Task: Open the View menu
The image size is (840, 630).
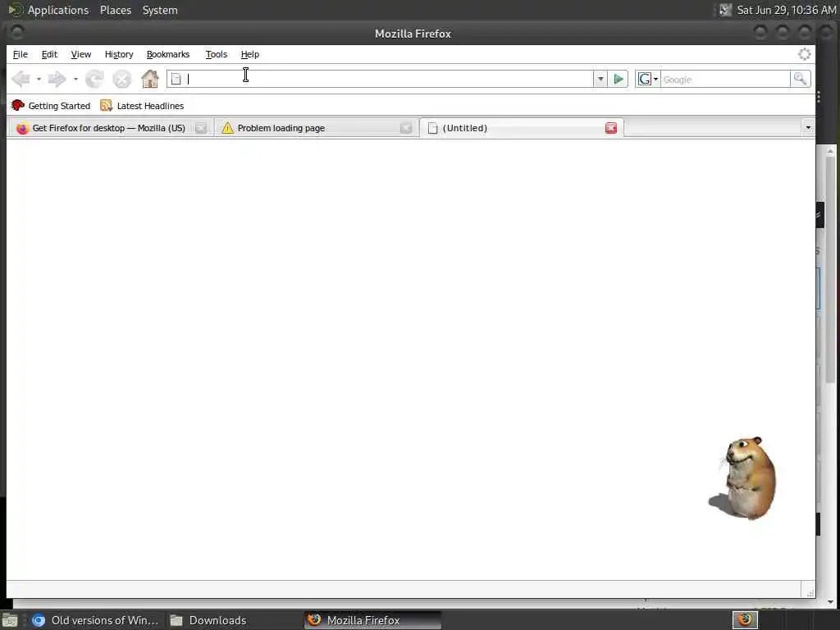Action: [81, 54]
